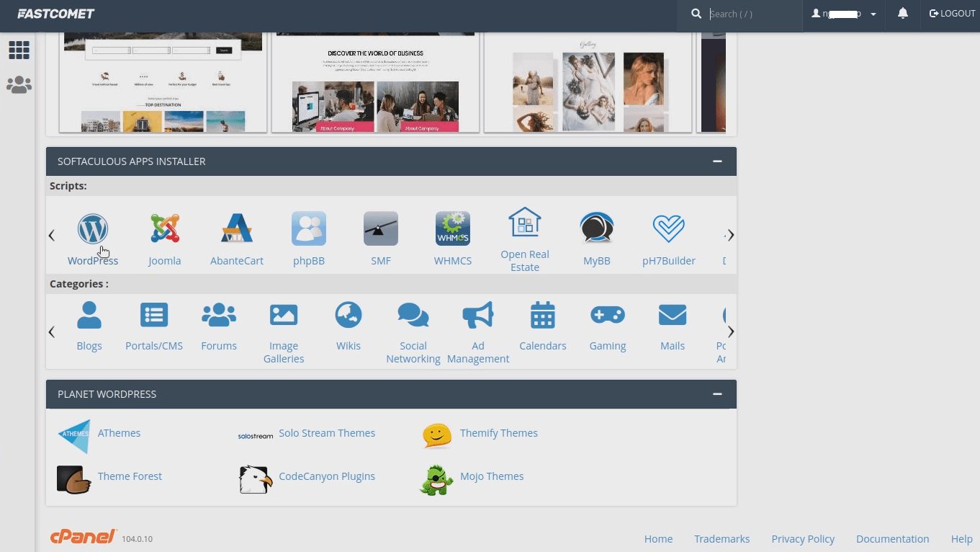980x552 pixels.
Task: Open the MyBB script icon
Action: point(597,229)
